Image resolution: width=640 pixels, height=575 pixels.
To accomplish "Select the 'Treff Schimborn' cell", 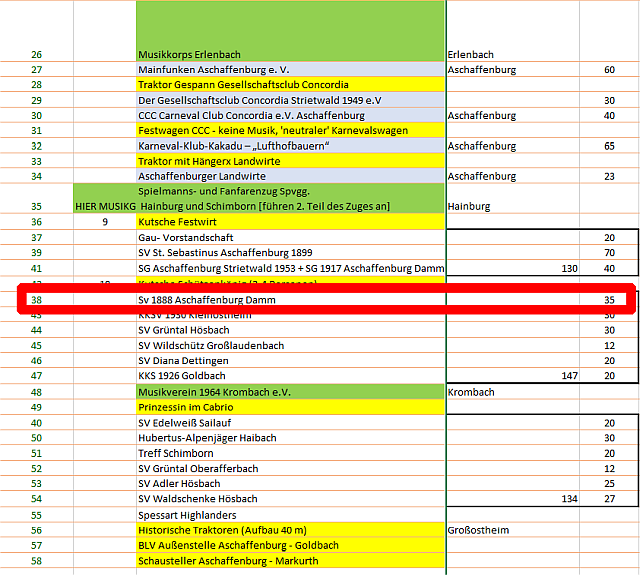I will click(290, 453).
